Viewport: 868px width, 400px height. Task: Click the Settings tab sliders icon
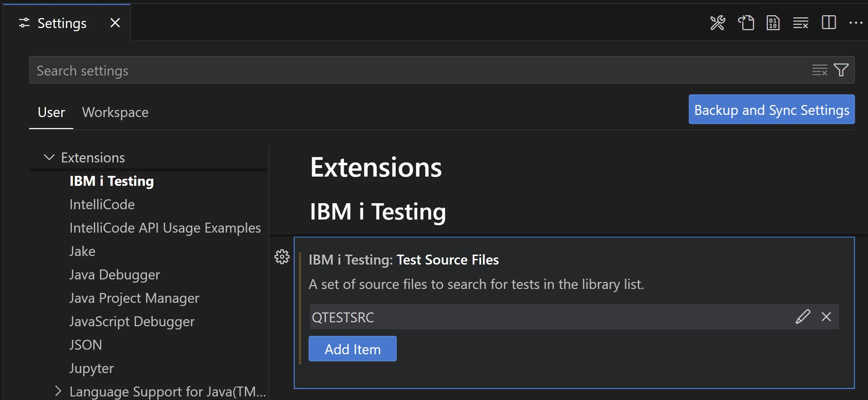pos(24,23)
